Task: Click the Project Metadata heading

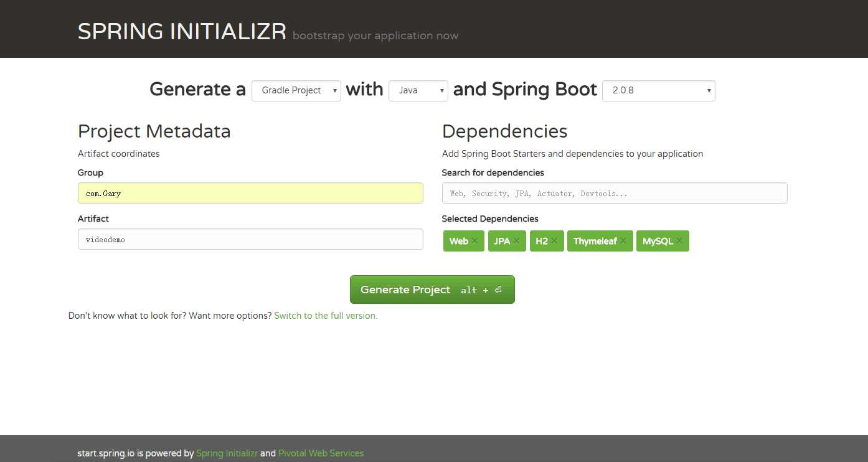Action: 154,131
